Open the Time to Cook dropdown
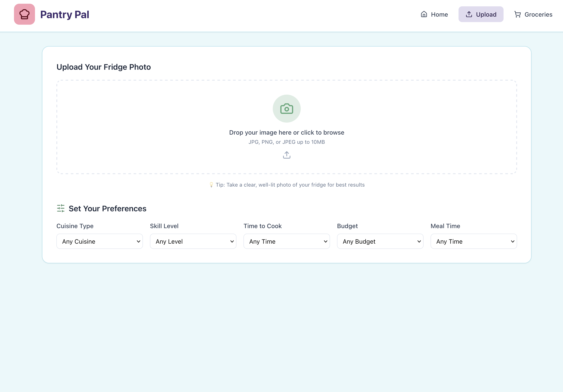 coord(286,241)
